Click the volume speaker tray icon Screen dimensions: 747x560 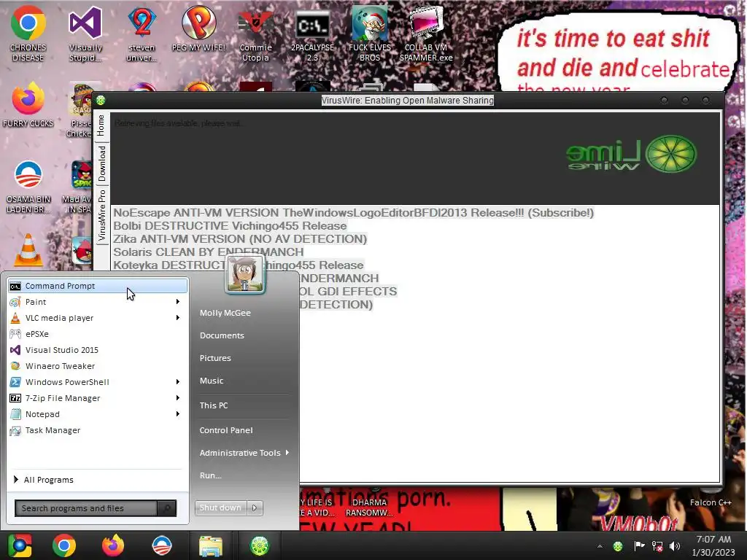coord(674,546)
